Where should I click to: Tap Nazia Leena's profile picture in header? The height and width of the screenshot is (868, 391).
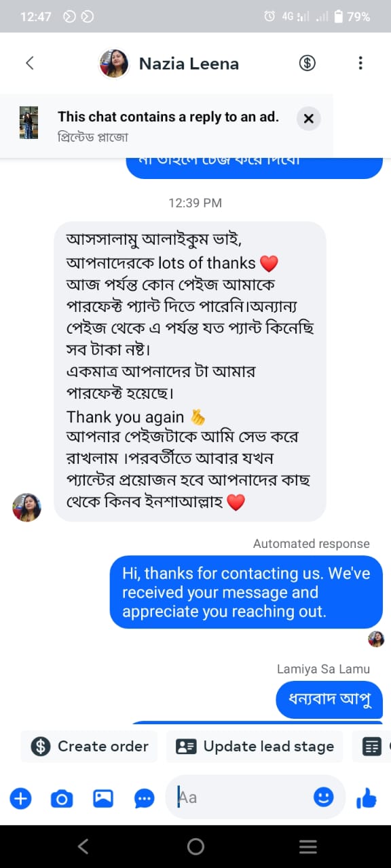(114, 63)
